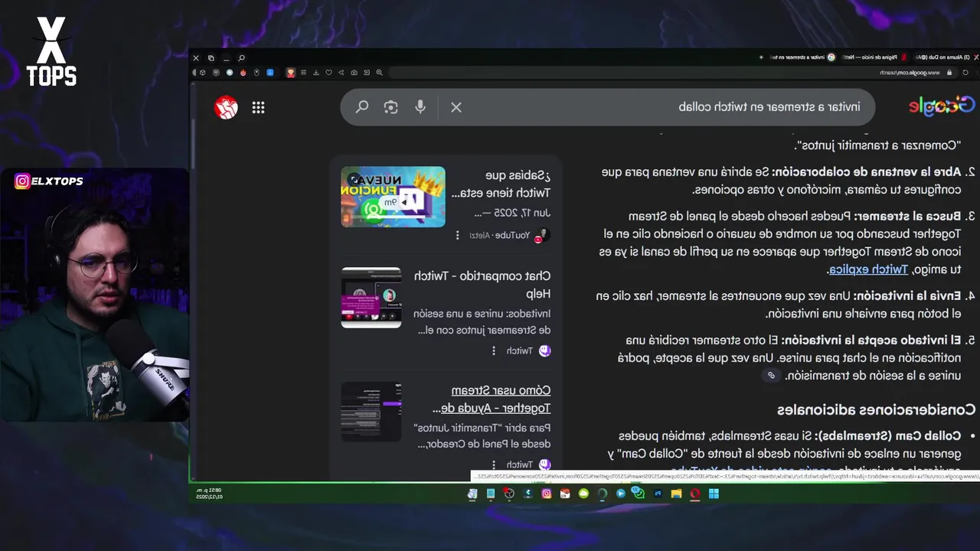Open the red Opera icon in taskbar

click(695, 494)
